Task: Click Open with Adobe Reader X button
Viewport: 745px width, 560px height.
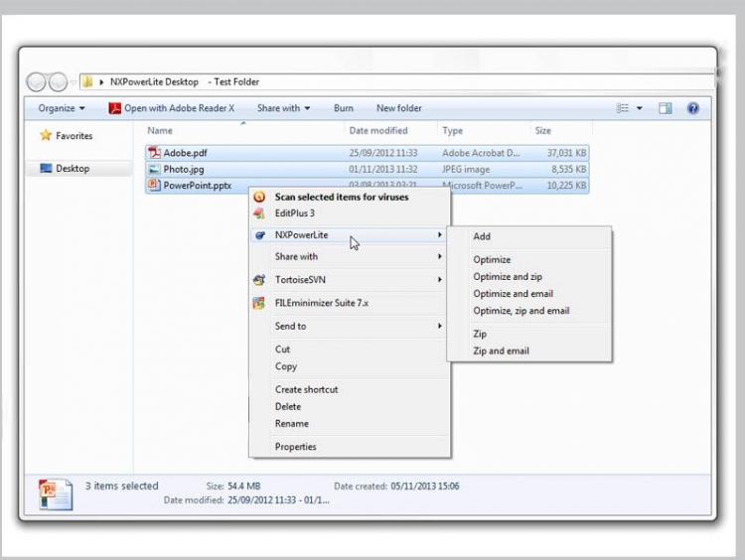Action: click(x=172, y=108)
